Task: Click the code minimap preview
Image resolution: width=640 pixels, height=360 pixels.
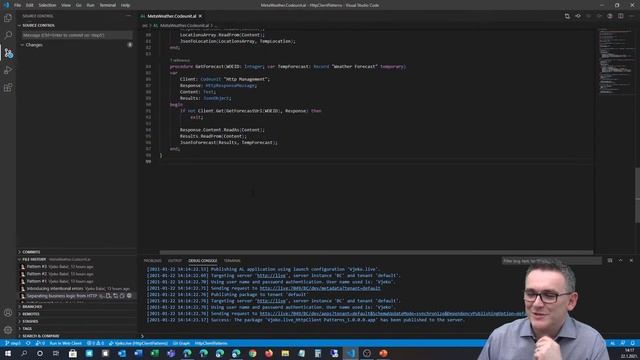Action: [616, 61]
